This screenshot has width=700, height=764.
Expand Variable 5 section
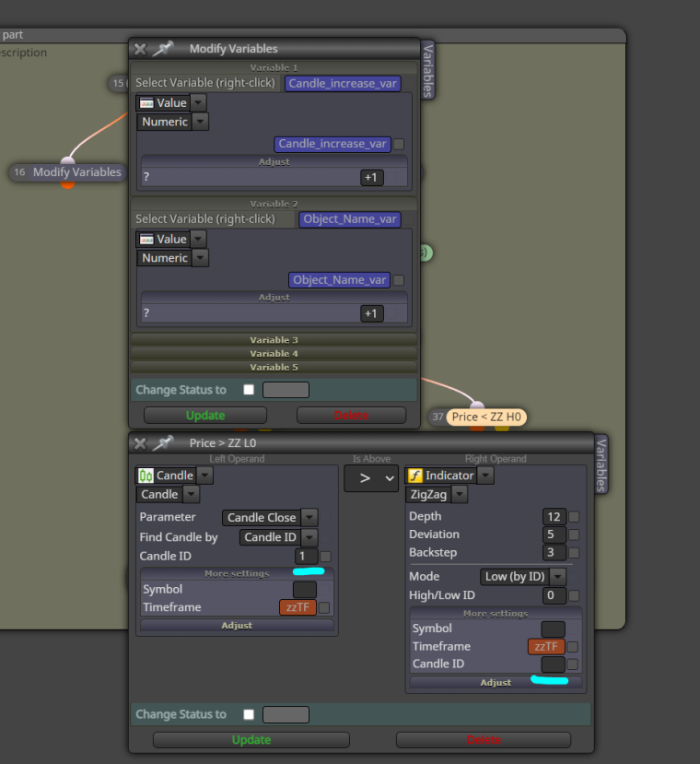(x=274, y=367)
